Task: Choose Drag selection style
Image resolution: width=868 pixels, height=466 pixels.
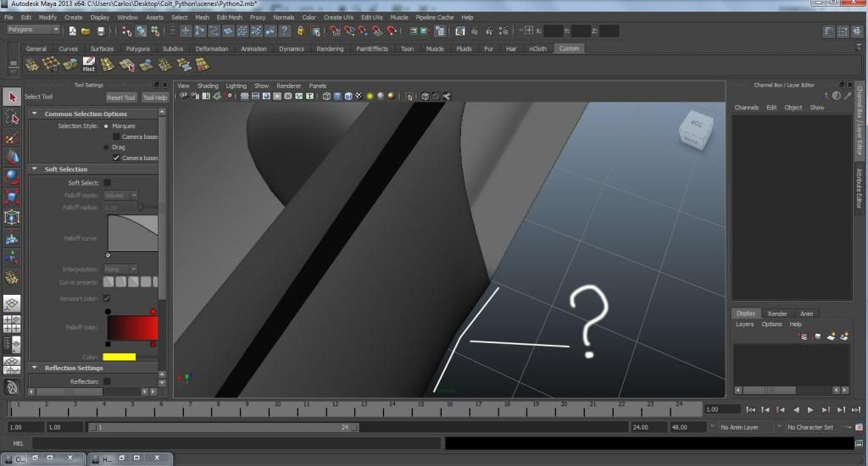Action: (107, 147)
